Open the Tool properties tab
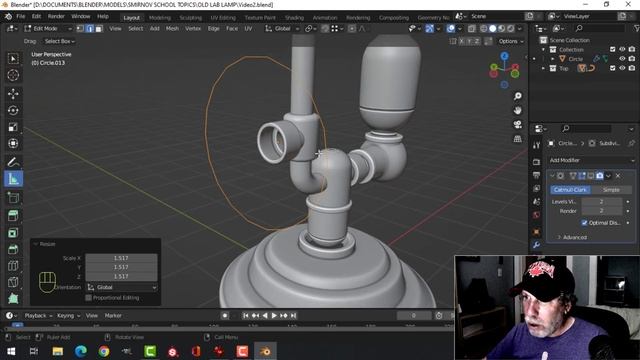The image size is (640, 360). (x=536, y=145)
